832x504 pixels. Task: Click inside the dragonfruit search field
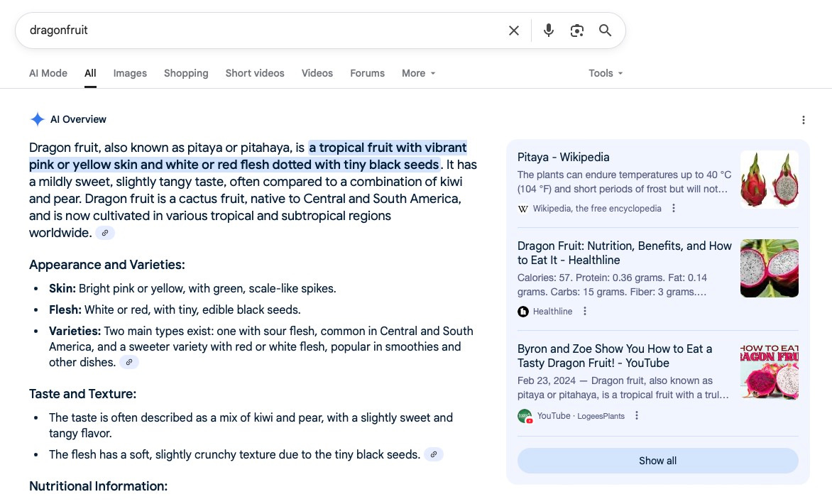pyautogui.click(x=263, y=31)
